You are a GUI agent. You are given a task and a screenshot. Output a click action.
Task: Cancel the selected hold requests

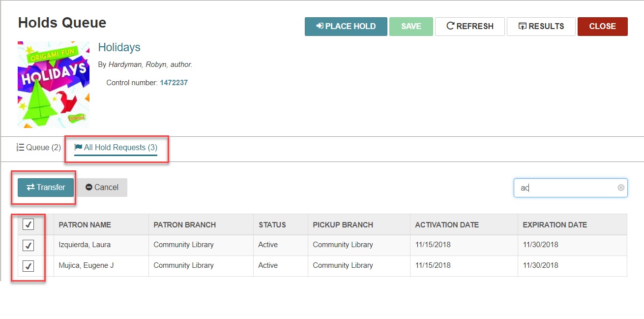point(102,188)
